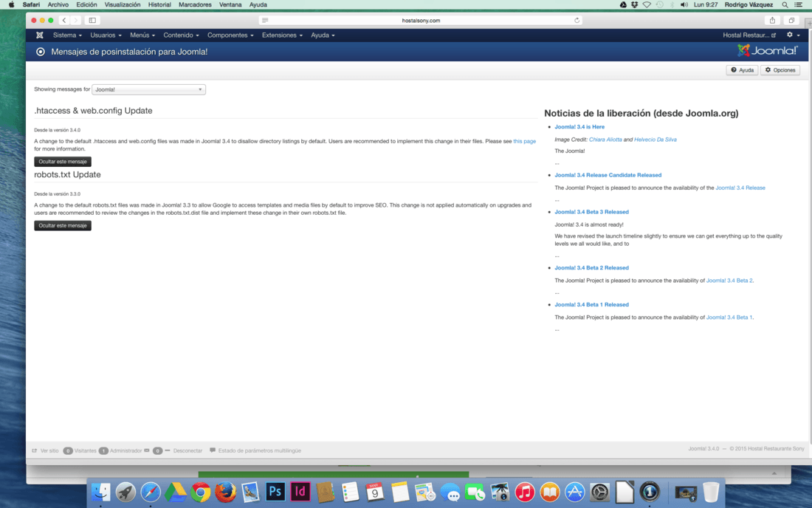Screen dimensions: 812x508
Task: Click the Safari forward arrow button
Action: 75,20
